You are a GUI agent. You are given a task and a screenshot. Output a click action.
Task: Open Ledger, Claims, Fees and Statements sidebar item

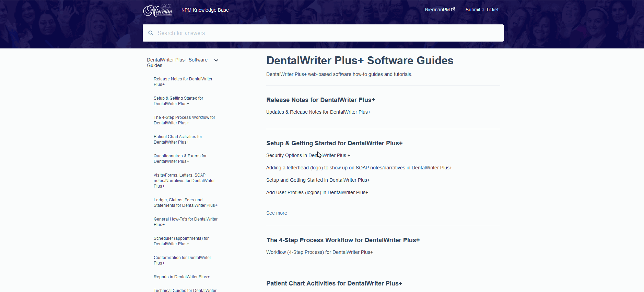click(186, 203)
